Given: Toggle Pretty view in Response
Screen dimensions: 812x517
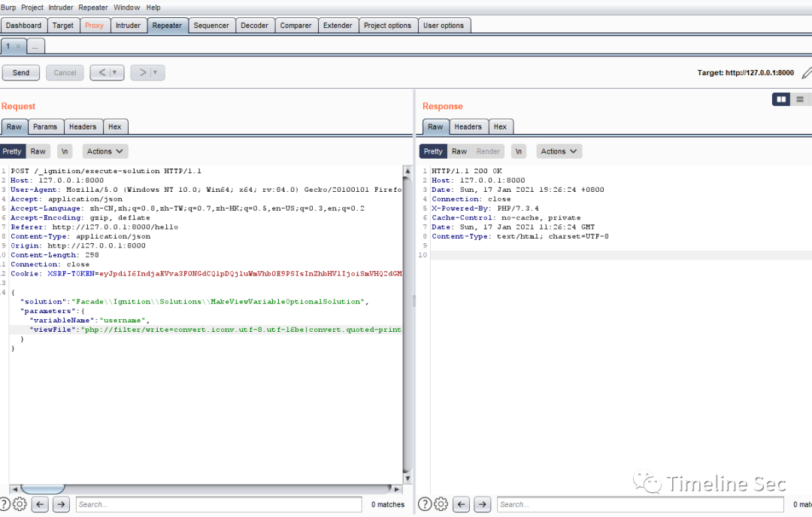Looking at the screenshot, I should pos(433,151).
